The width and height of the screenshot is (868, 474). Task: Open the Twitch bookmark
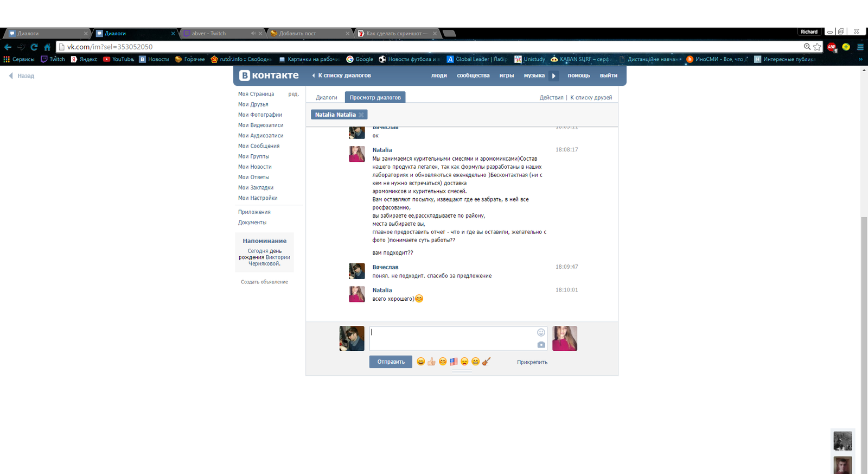click(x=53, y=59)
